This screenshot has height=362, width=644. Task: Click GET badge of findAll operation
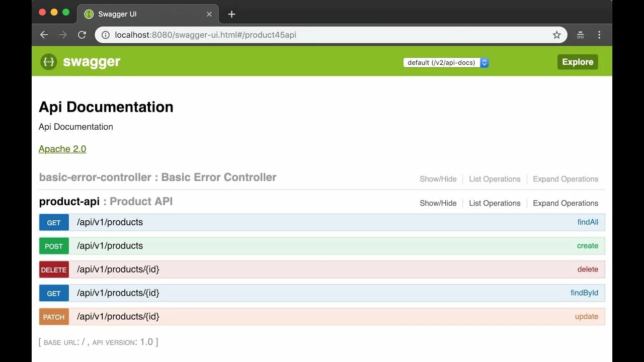(54, 222)
